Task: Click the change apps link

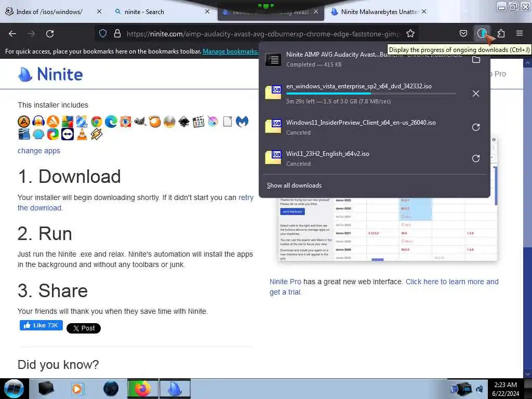Action: pos(38,151)
